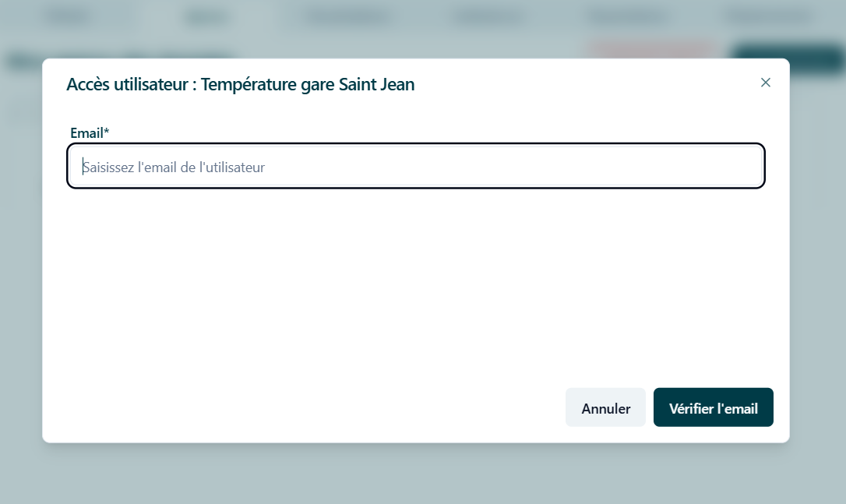Click the Email* field label
This screenshot has height=504, width=846.
90,132
